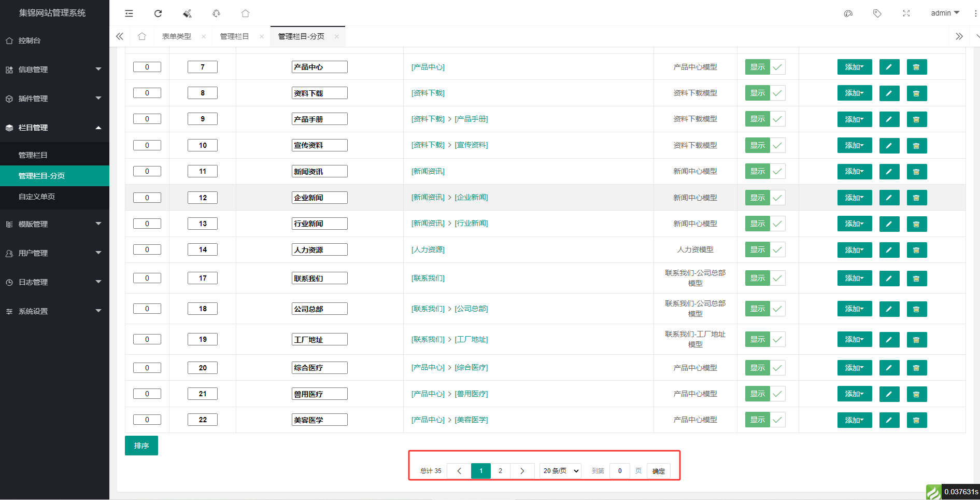Toggle 显示 switch for 产品中心 row
980x500 pixels.
tap(765, 67)
